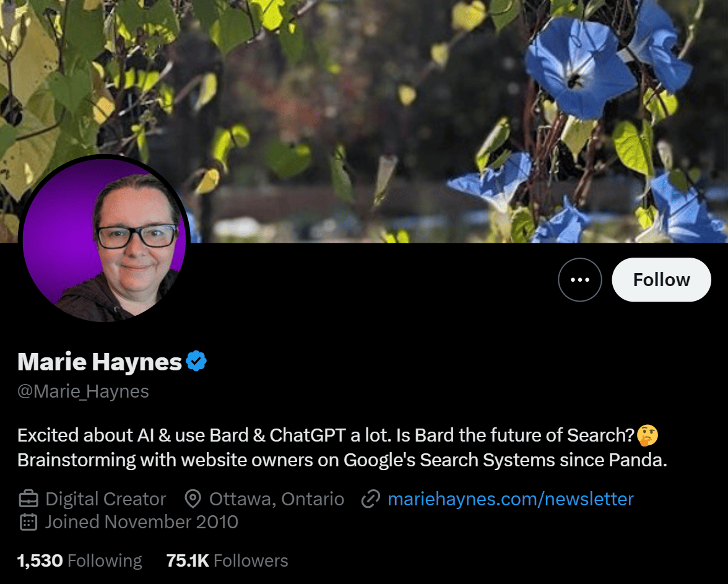Click the Ottawa, Ontario location text

(x=277, y=499)
